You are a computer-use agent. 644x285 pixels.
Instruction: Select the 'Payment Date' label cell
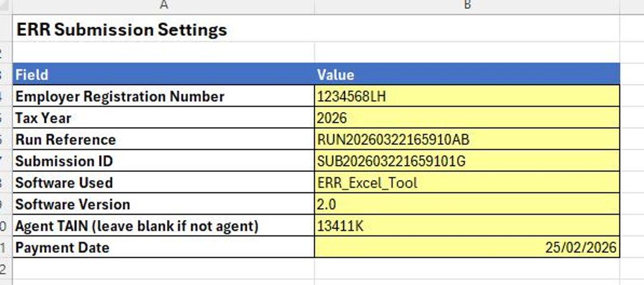(163, 247)
